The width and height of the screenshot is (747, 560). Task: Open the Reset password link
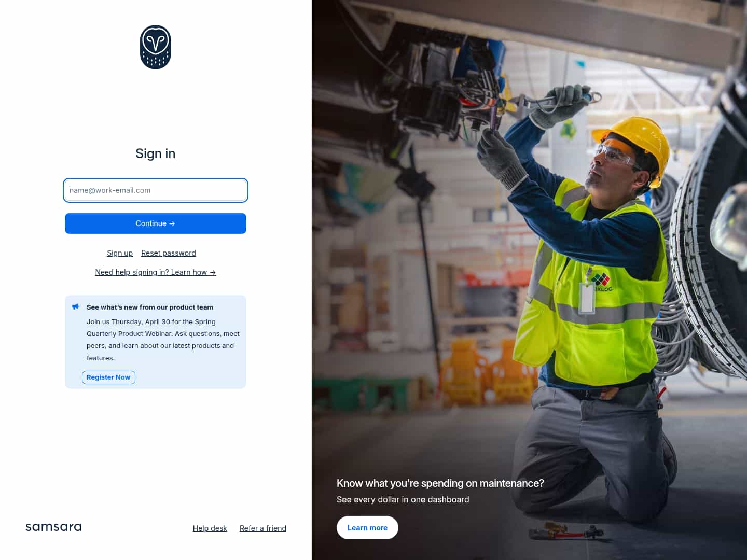168,253
